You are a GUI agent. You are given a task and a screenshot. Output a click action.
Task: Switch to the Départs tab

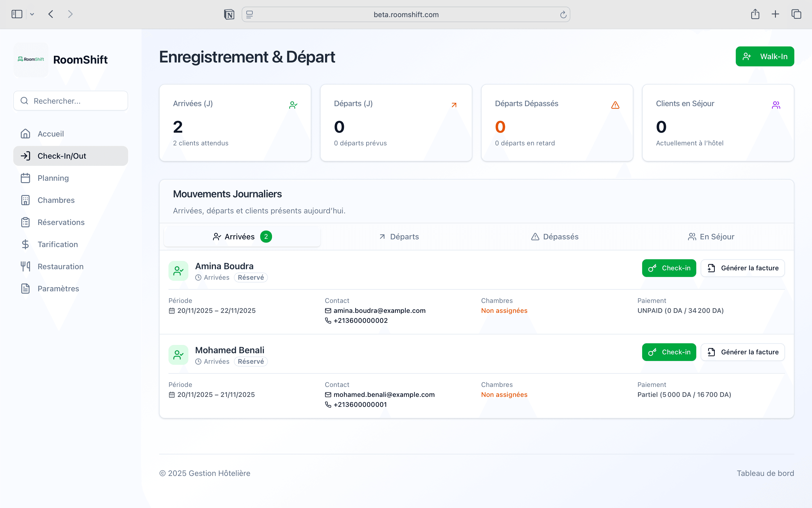(x=399, y=237)
